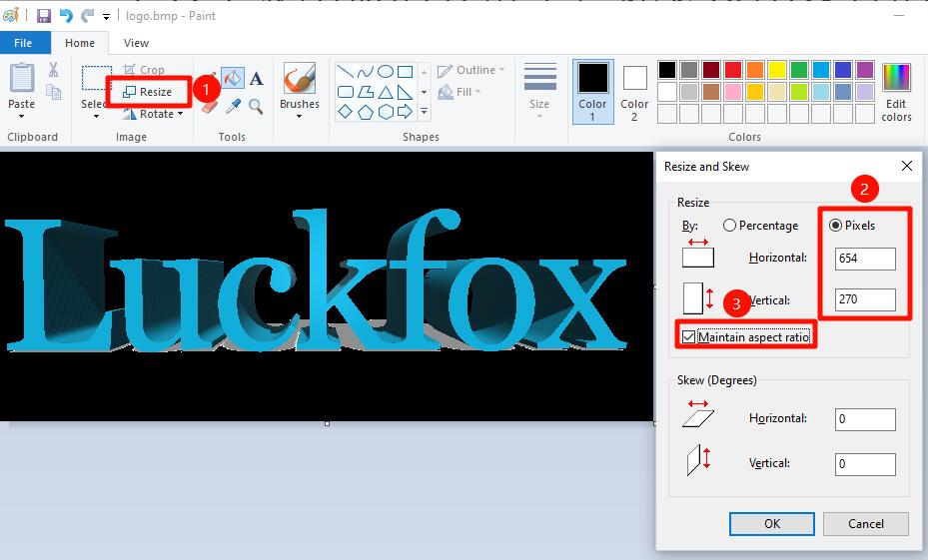Screen dimensions: 928x560
Task: Save the image using the floppy disk icon
Action: (x=44, y=15)
